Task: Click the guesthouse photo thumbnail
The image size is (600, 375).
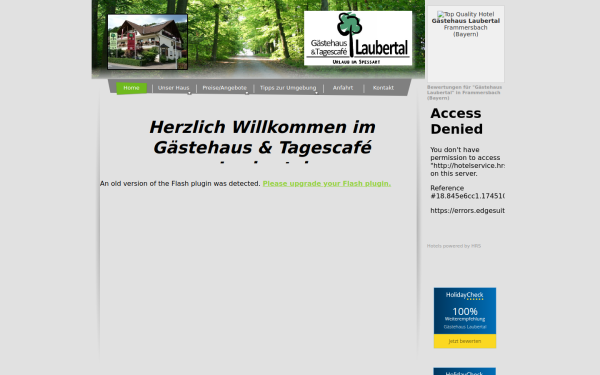Action: [x=148, y=42]
